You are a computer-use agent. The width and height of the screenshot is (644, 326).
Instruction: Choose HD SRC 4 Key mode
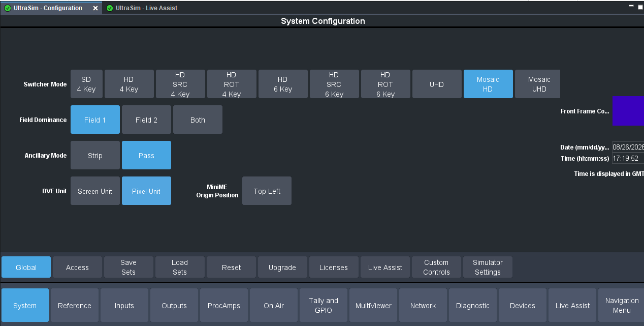click(180, 84)
